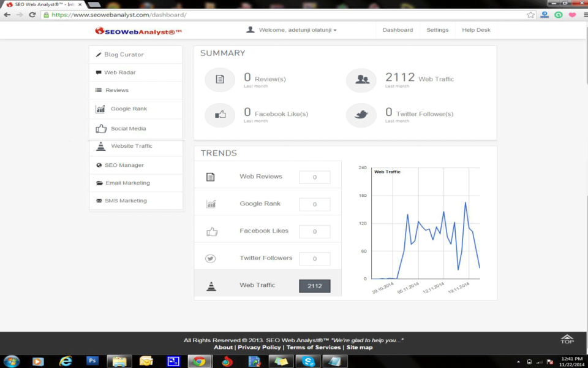Open Web Radar from the sidebar
Screen dimensions: 588x368
click(x=98, y=72)
